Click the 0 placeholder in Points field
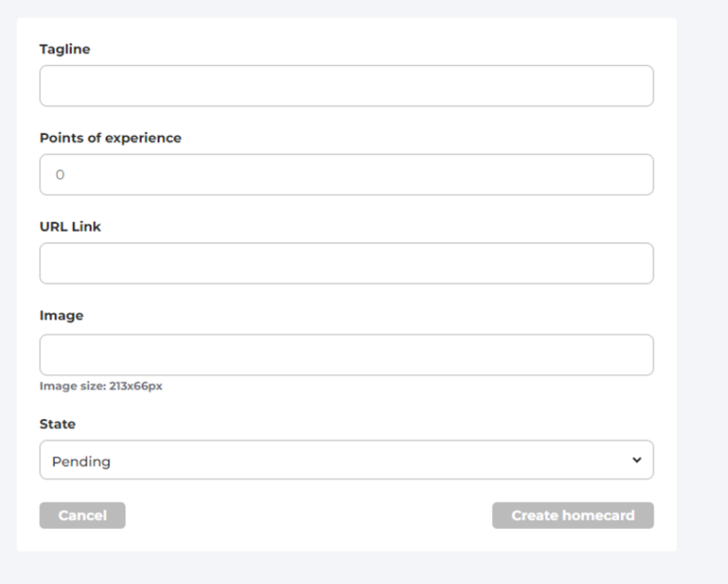This screenshot has height=584, width=728. tap(61, 175)
